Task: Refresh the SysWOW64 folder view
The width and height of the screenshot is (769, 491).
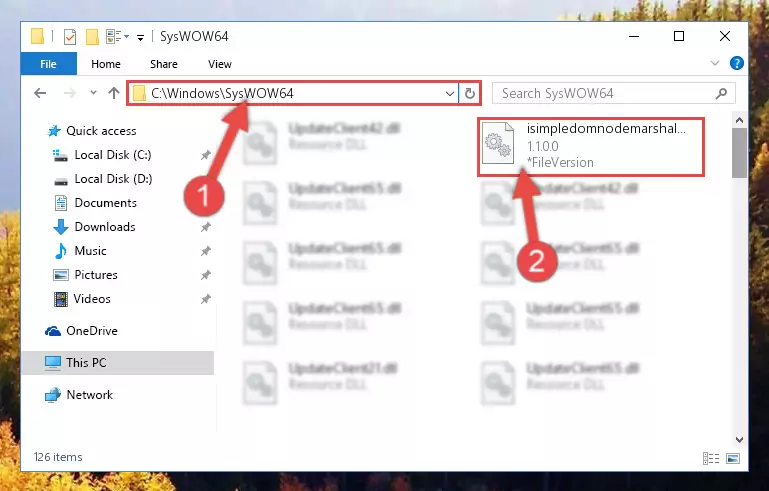Action: [469, 93]
